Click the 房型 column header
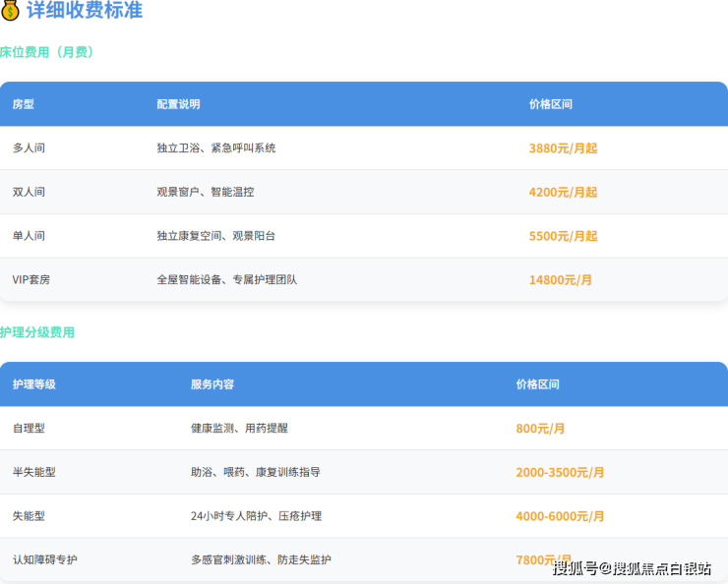 [x=23, y=104]
